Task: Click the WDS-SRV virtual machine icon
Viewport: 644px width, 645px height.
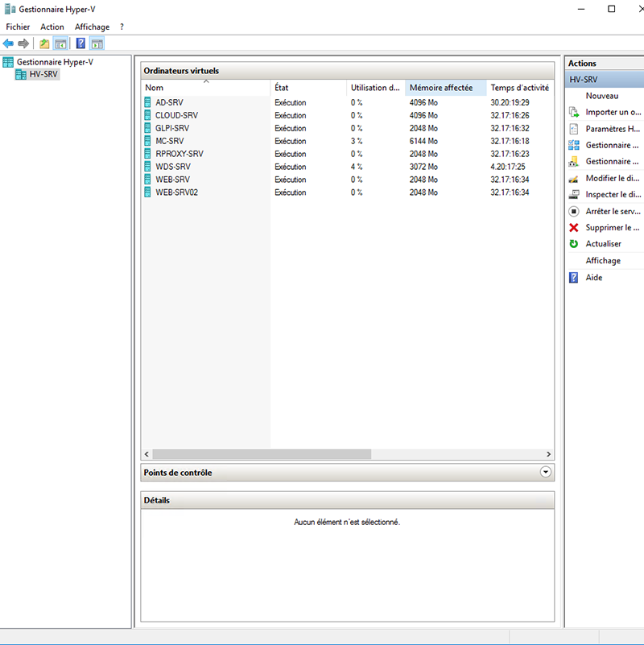Action: pos(147,166)
